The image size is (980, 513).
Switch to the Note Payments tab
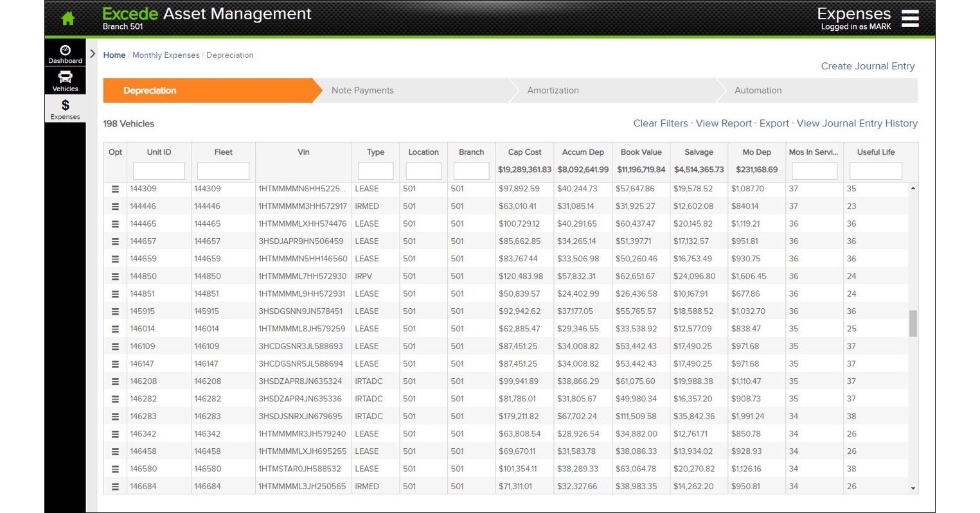(362, 90)
